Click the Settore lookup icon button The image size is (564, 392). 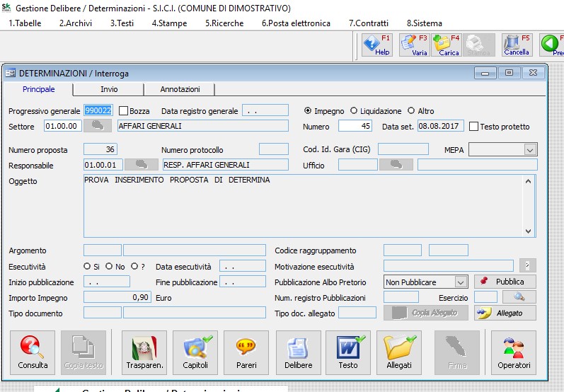98,126
